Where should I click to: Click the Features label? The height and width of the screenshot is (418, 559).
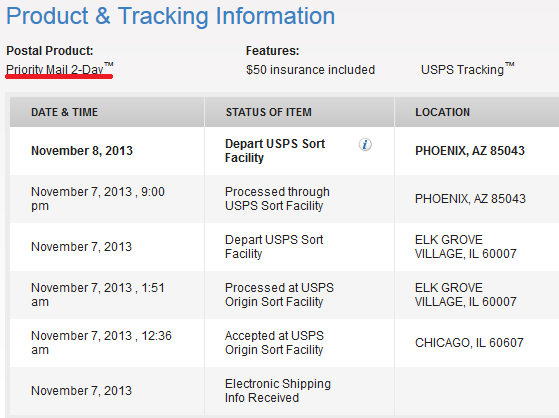coord(272,51)
